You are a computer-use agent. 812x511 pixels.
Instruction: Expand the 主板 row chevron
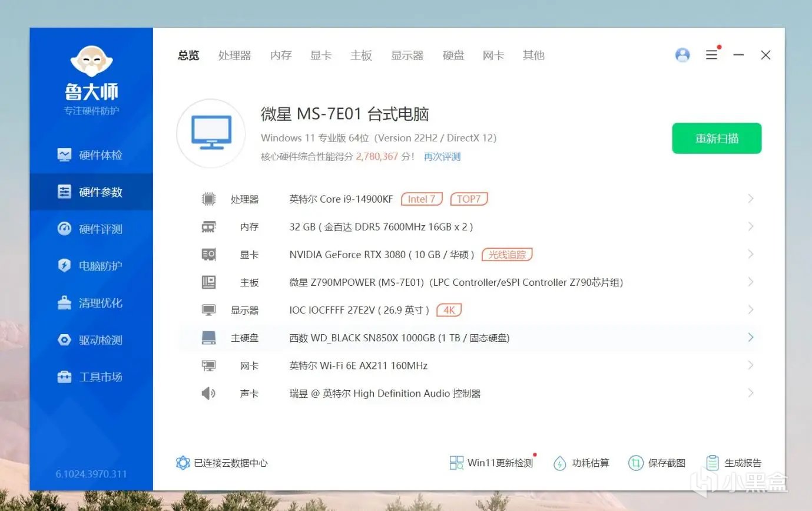click(x=751, y=282)
